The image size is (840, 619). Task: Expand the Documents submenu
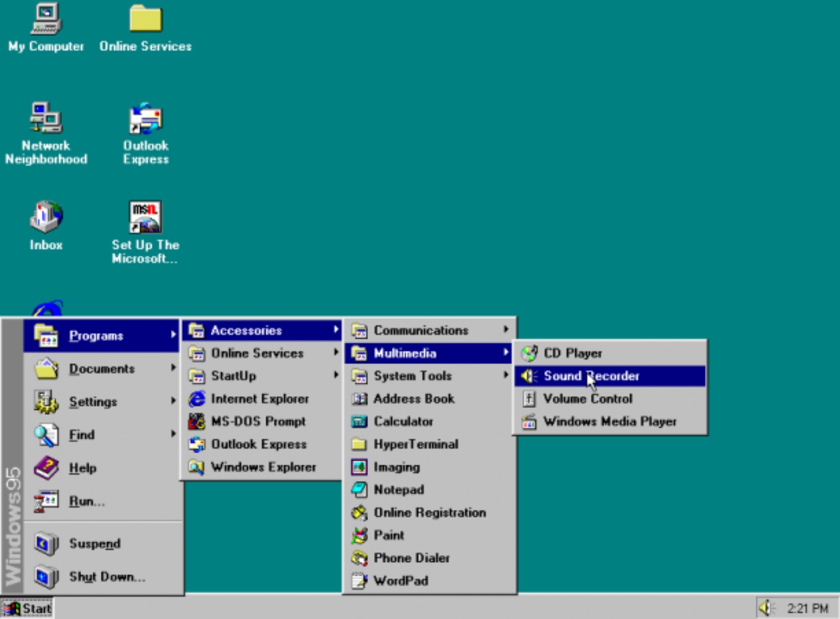pyautogui.click(x=102, y=368)
